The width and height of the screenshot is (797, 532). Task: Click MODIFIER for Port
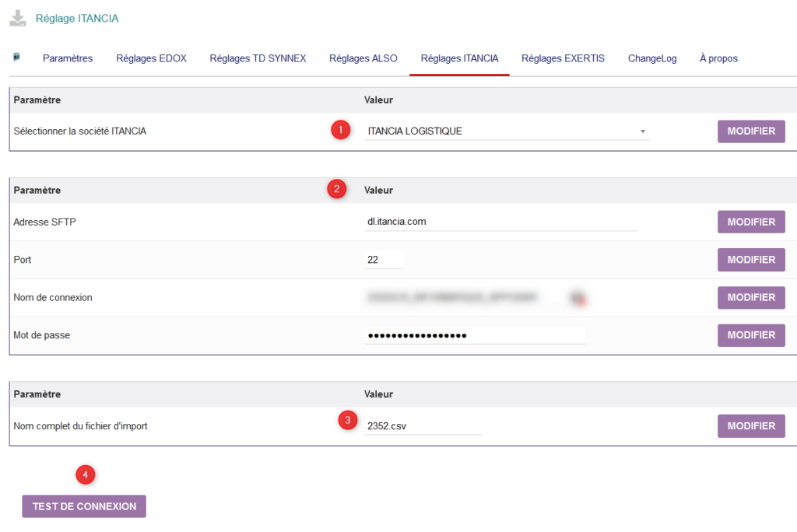751,260
